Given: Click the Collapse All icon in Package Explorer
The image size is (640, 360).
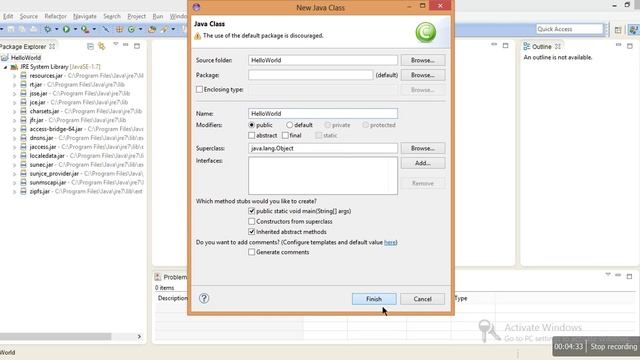Looking at the screenshot, I should [90, 47].
